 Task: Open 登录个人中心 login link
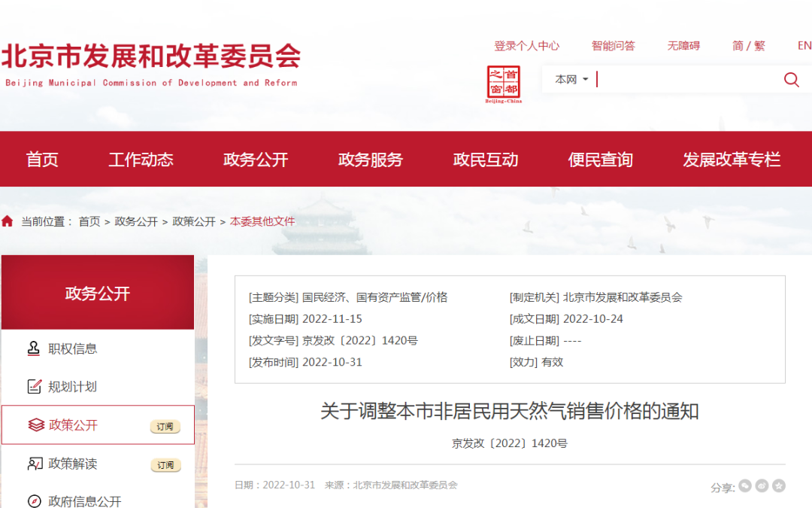pos(526,46)
